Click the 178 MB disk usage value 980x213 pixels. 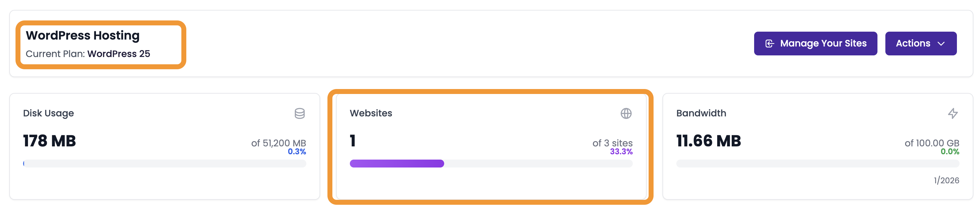49,141
